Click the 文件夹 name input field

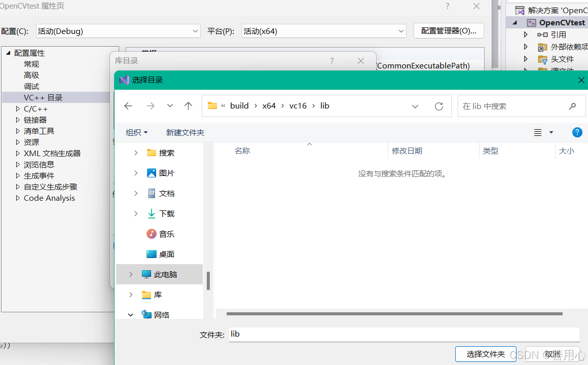[405, 334]
